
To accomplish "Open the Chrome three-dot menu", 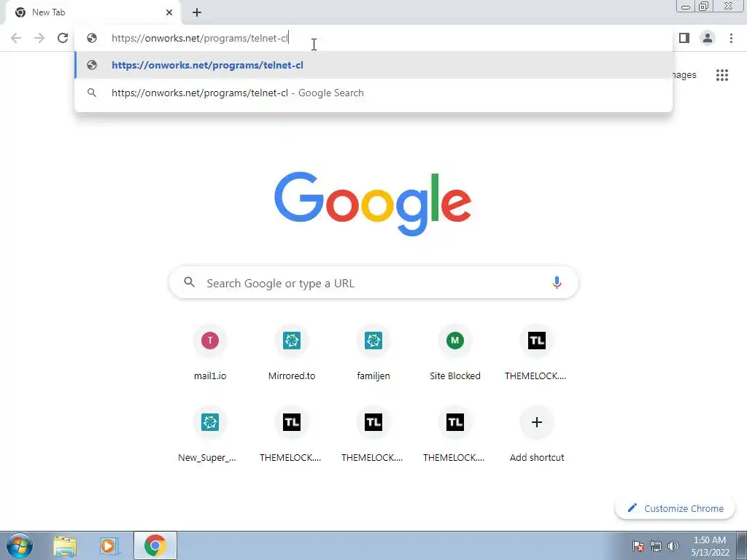I will click(731, 38).
